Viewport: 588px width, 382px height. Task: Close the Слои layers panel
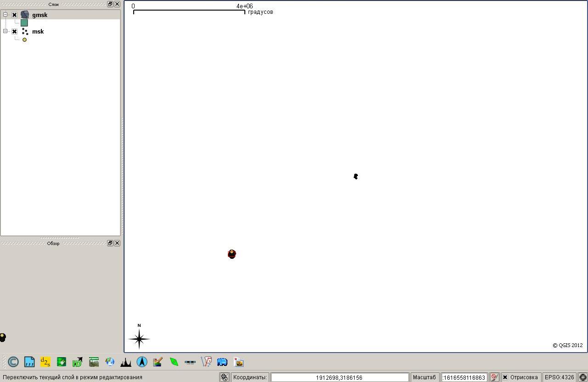point(117,4)
